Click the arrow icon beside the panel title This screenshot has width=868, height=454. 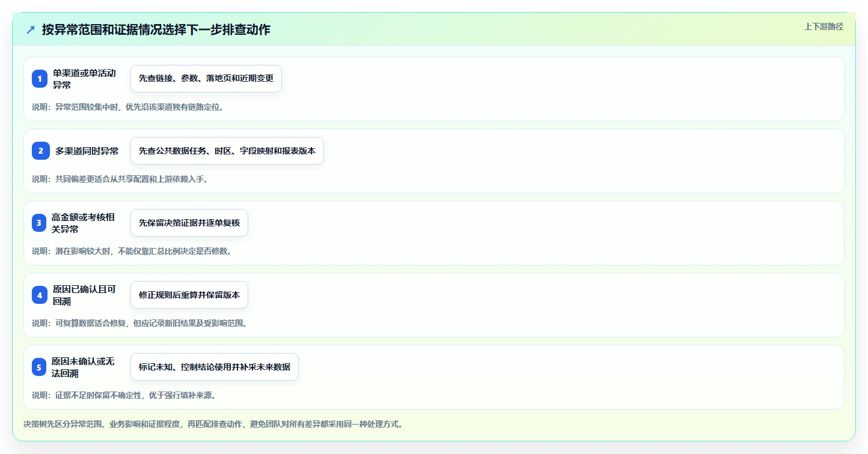point(31,29)
